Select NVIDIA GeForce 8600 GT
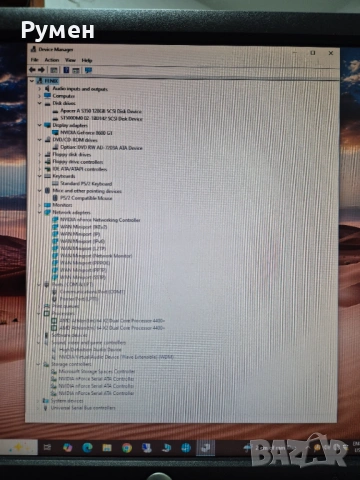 click(x=86, y=133)
